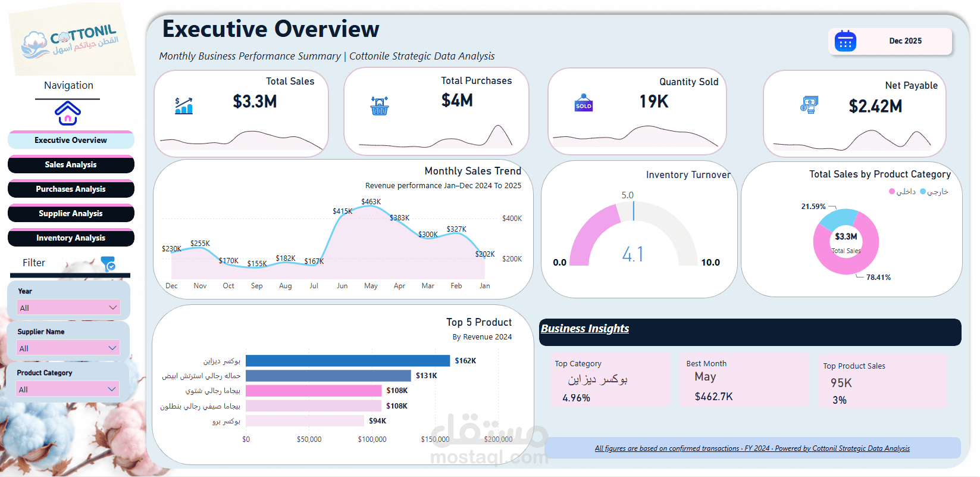Viewport: 980px width, 477px height.
Task: Click the $155K Sep data label
Action: 257,263
